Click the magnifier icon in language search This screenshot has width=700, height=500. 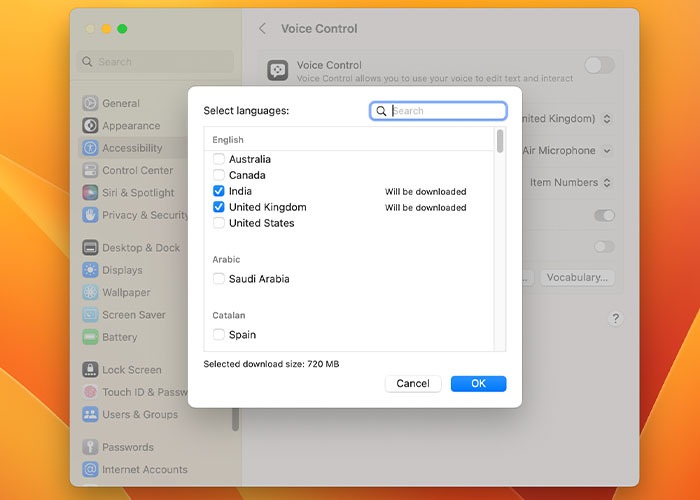[381, 111]
